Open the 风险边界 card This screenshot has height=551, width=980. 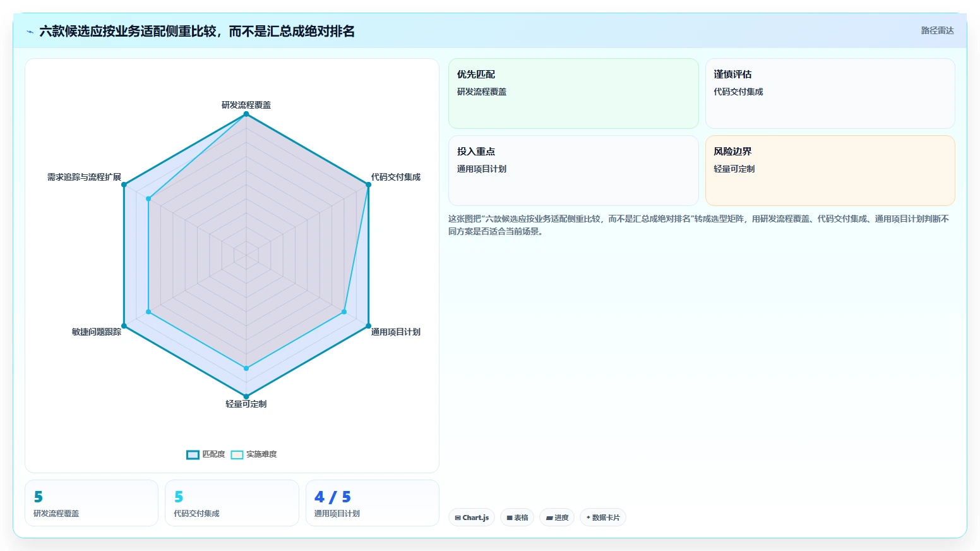(830, 171)
